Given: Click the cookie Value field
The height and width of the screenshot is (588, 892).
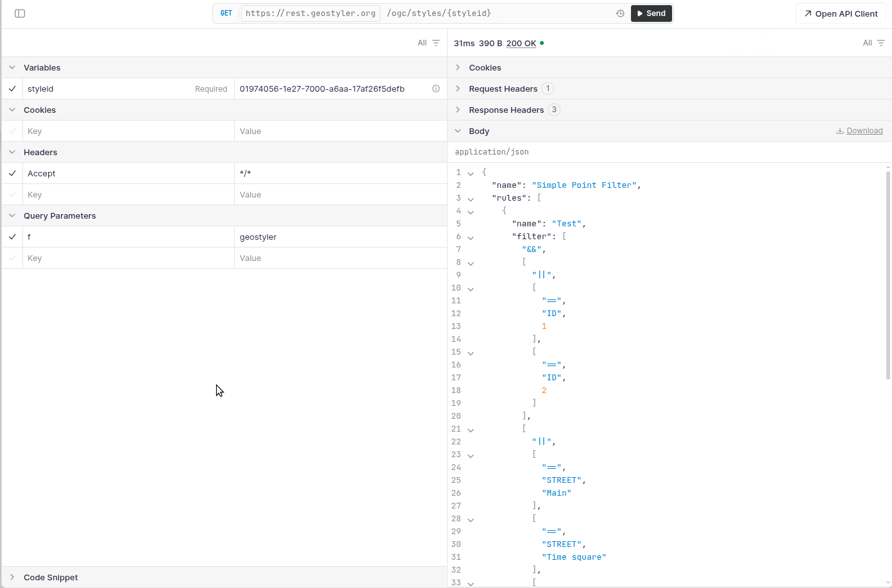Looking at the screenshot, I should tap(341, 131).
